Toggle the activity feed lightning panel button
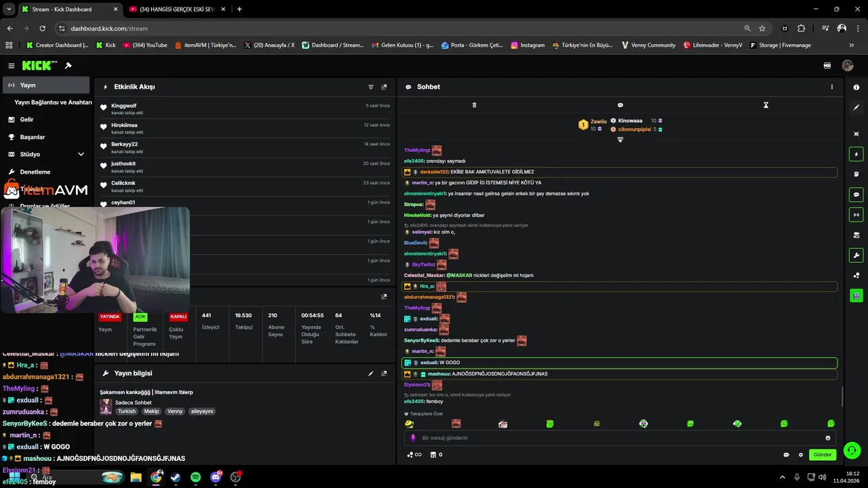Viewport: 868px width, 488px height. tap(856, 155)
